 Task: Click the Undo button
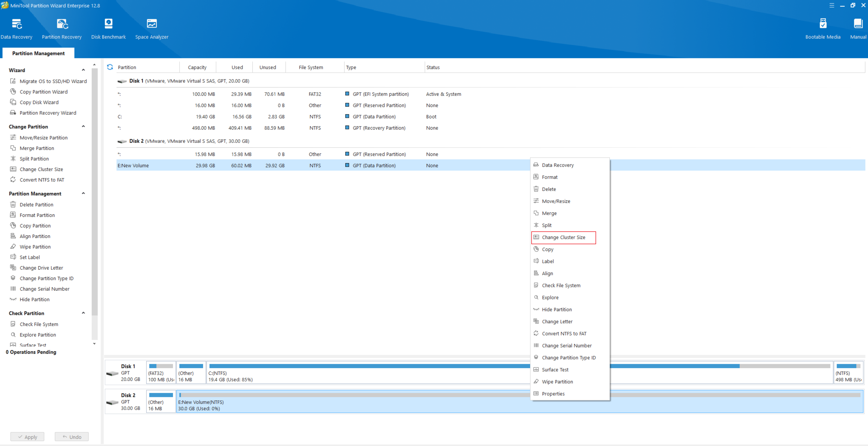[x=72, y=436]
